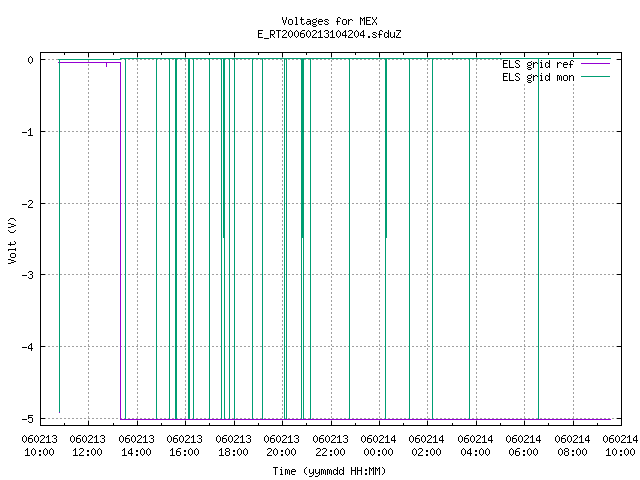
Task: Click the x-axis label 060214 06:00
Action: 524,446
